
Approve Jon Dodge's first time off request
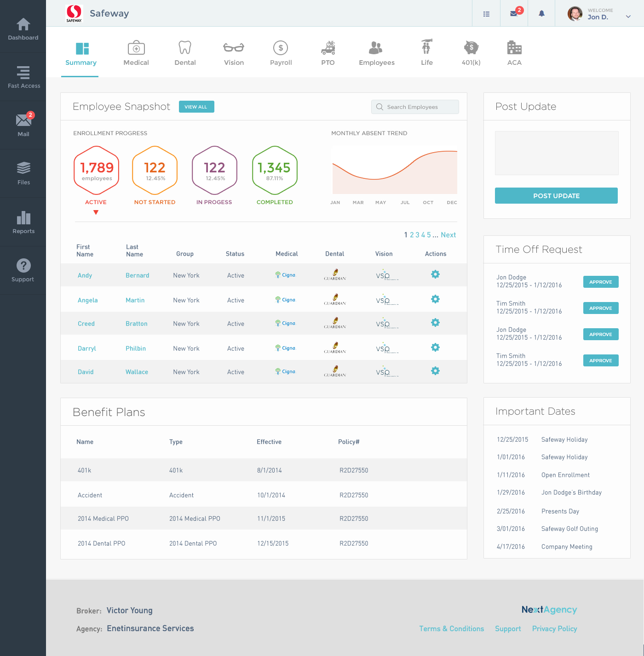[601, 282]
